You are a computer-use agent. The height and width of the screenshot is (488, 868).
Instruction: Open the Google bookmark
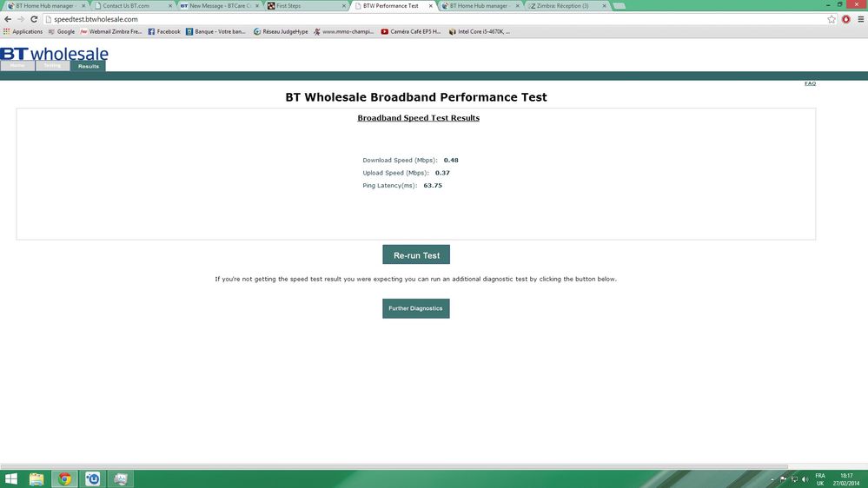(62, 31)
